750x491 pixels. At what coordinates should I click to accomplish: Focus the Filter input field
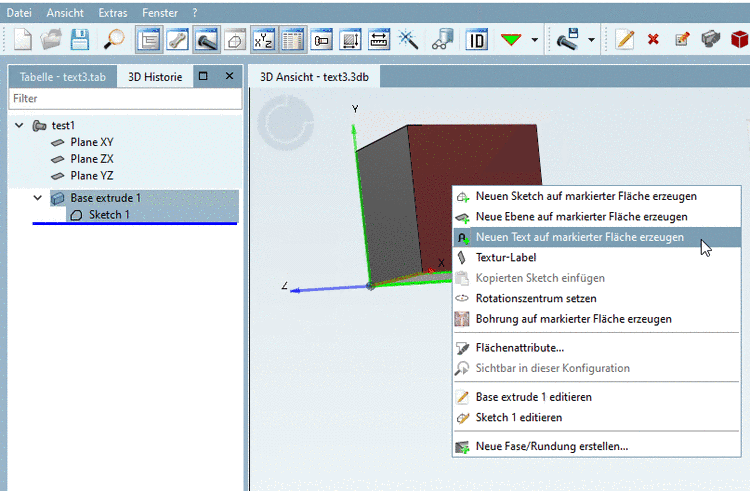[125, 98]
